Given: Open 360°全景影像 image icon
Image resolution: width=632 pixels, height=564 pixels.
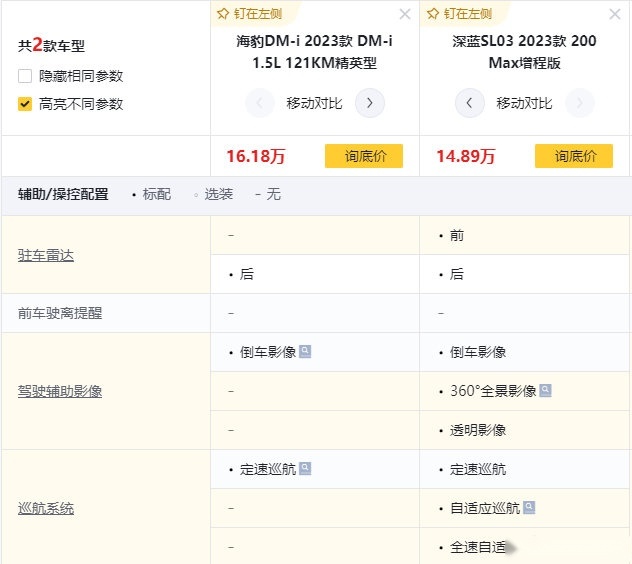Looking at the screenshot, I should tap(545, 390).
